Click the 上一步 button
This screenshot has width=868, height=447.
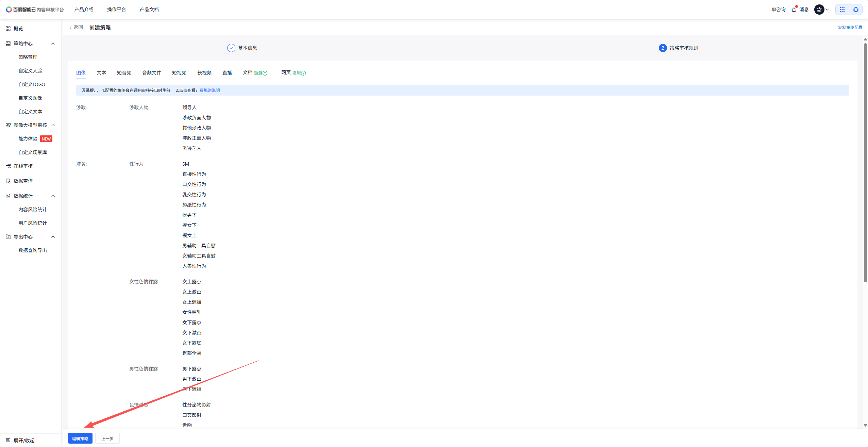coord(107,438)
